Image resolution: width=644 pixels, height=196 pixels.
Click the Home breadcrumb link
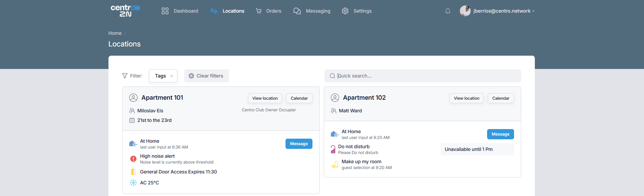(115, 33)
